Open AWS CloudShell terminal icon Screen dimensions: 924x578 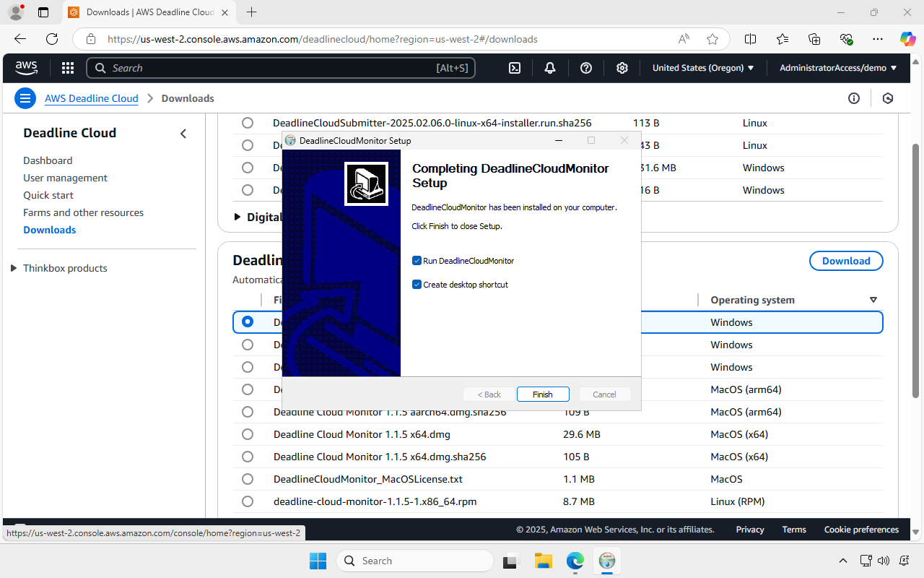pos(514,67)
